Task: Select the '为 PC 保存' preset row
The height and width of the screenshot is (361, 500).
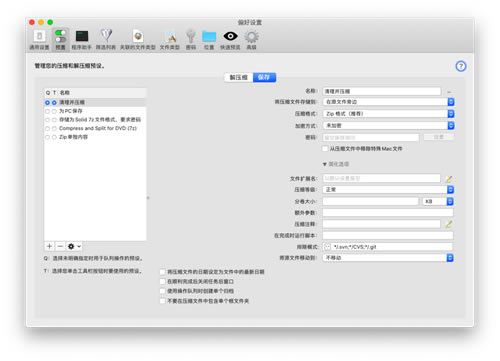Action: pyautogui.click(x=95, y=111)
